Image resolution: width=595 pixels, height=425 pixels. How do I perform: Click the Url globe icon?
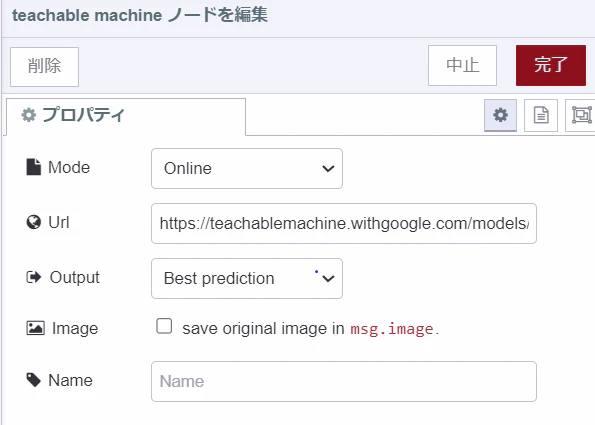(x=33, y=222)
